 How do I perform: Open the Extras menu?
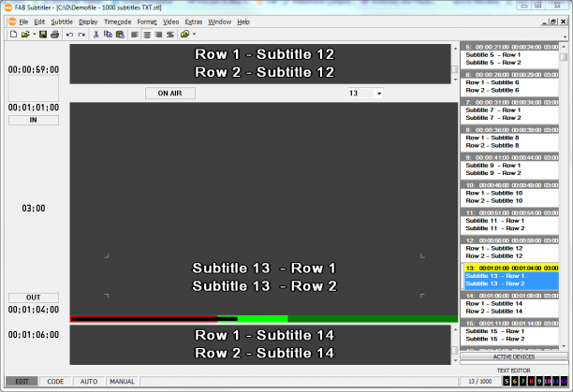(x=193, y=22)
